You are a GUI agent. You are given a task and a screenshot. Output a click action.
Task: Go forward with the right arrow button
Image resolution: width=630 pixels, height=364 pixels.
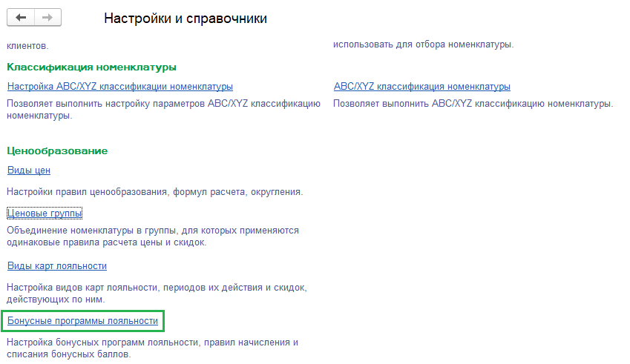pos(47,17)
